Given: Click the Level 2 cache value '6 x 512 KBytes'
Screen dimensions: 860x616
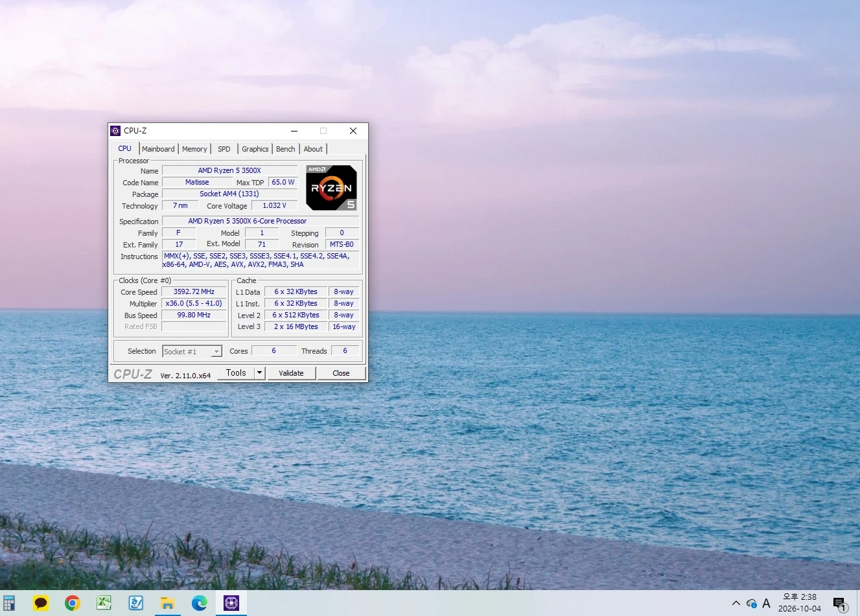Looking at the screenshot, I should [296, 315].
